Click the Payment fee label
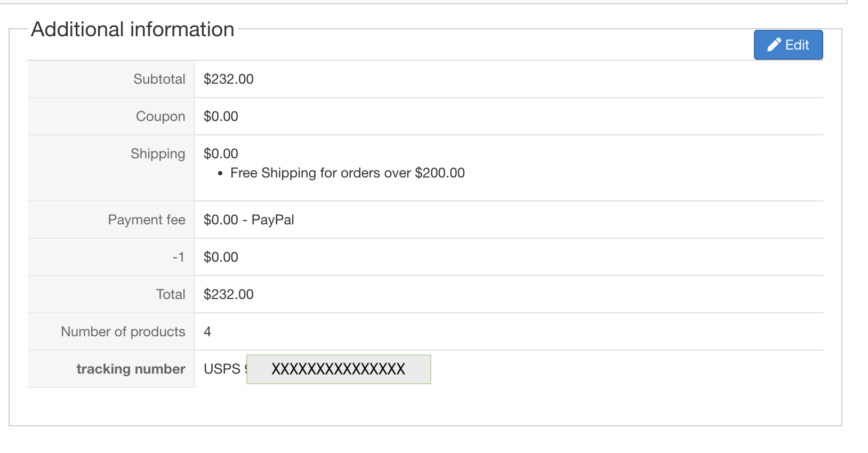 [147, 220]
